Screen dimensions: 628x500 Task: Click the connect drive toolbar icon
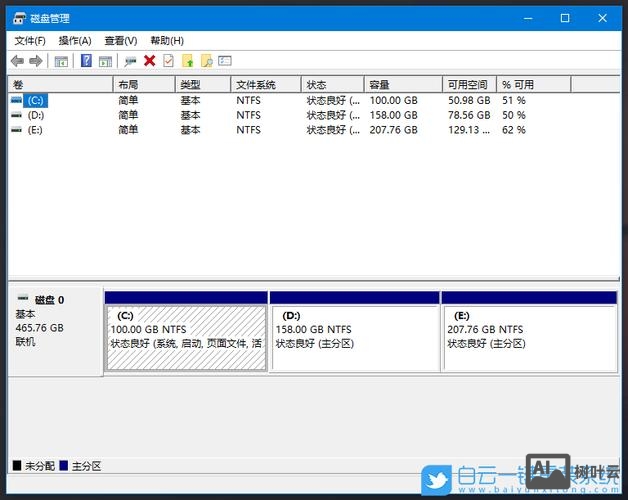[x=130, y=61]
